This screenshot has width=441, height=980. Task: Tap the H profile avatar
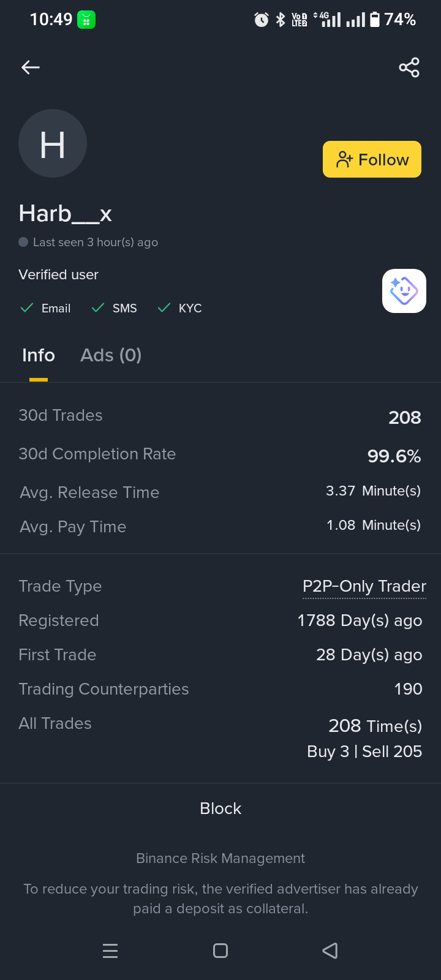click(53, 143)
